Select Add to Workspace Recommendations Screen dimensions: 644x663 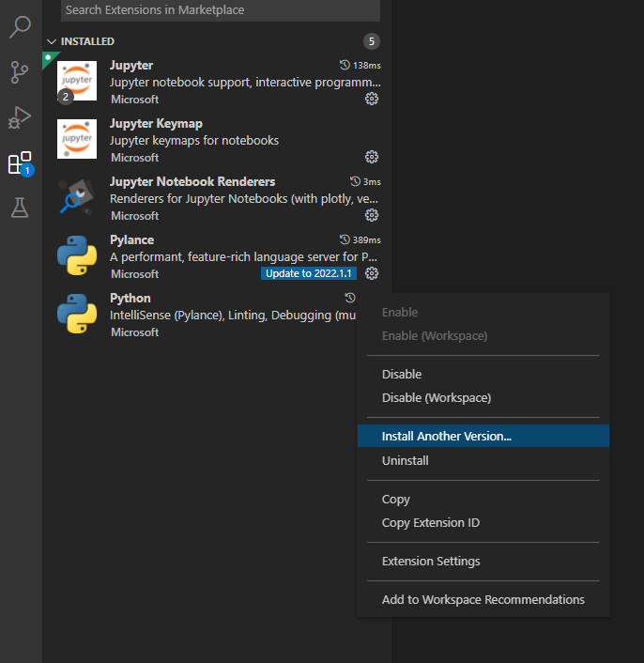pos(483,599)
